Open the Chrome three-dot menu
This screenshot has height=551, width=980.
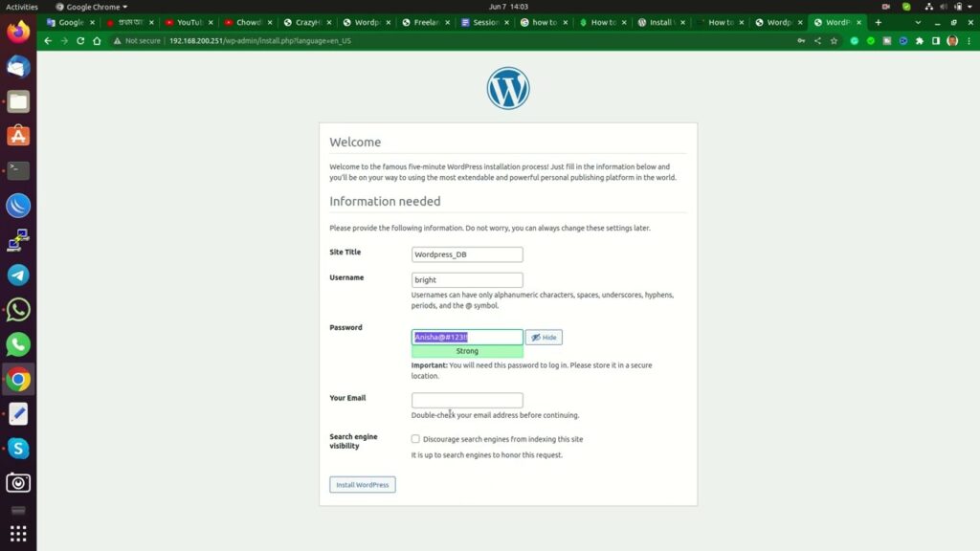click(x=969, y=40)
